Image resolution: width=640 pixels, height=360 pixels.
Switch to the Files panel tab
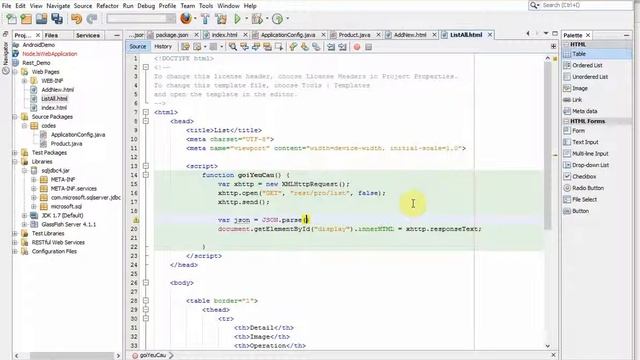pos(51,36)
